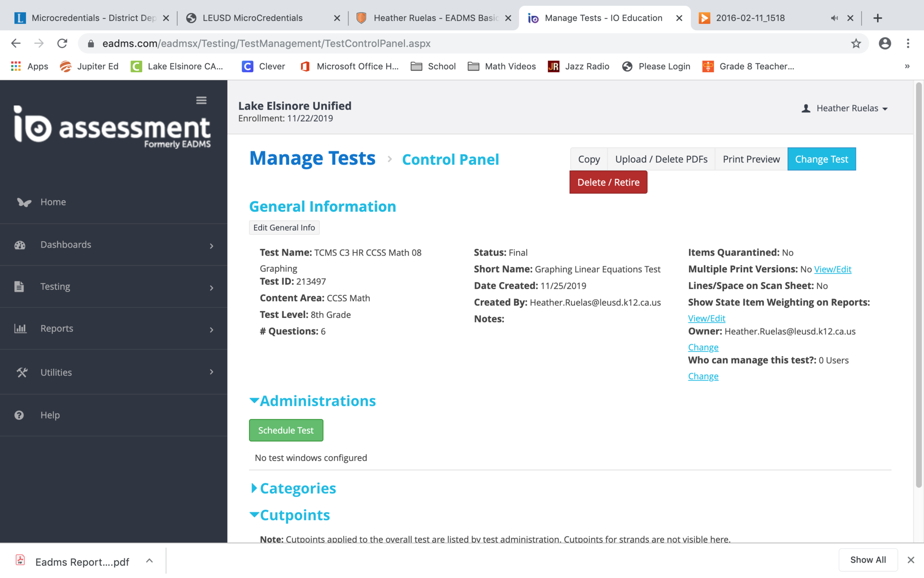Click the Utilities tools icon

coord(22,373)
